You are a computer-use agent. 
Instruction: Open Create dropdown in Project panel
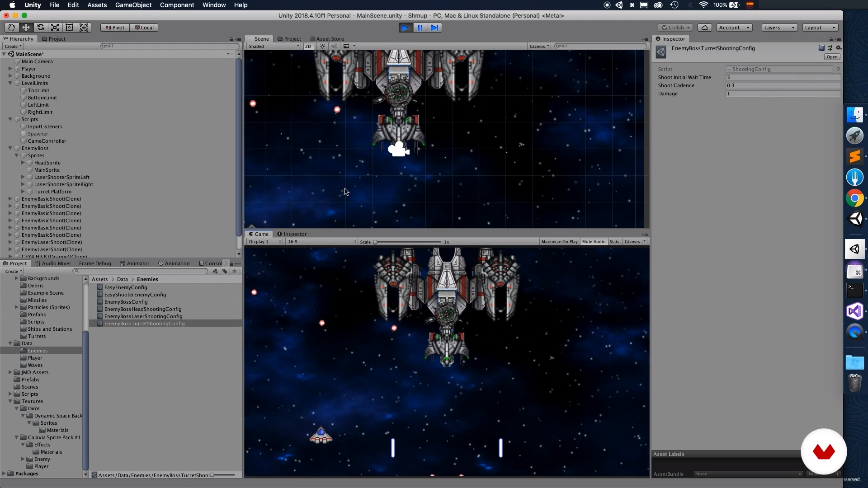13,271
